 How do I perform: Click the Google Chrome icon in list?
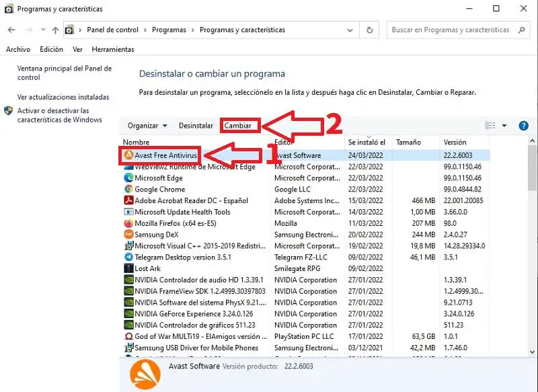coord(128,189)
